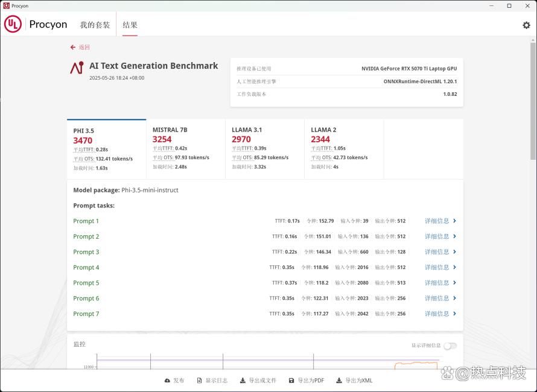Select the Prompt 4 label
Viewport: 537px width, 392px height.
point(86,267)
